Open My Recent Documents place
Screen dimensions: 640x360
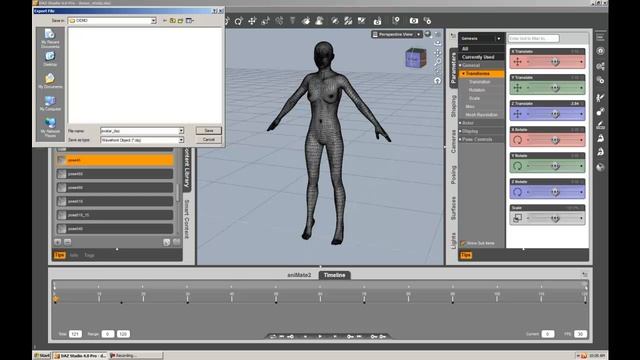pyautogui.click(x=50, y=39)
